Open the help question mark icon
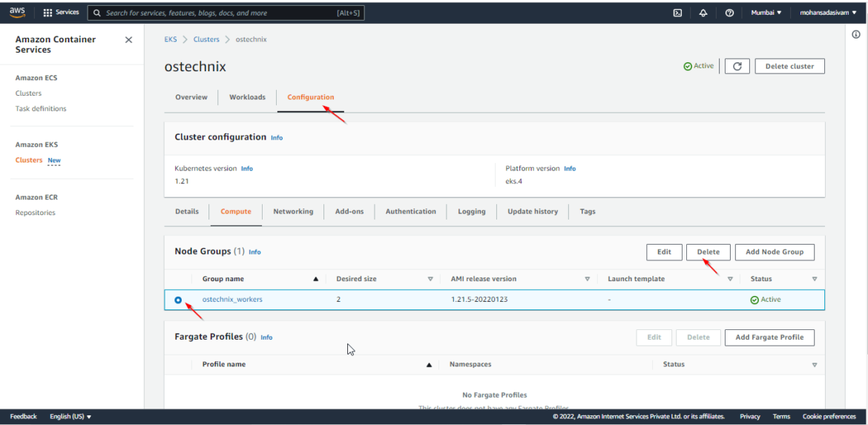 coord(729,13)
